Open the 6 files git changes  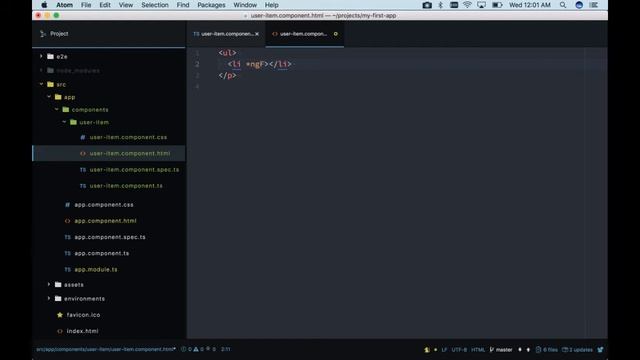547,350
